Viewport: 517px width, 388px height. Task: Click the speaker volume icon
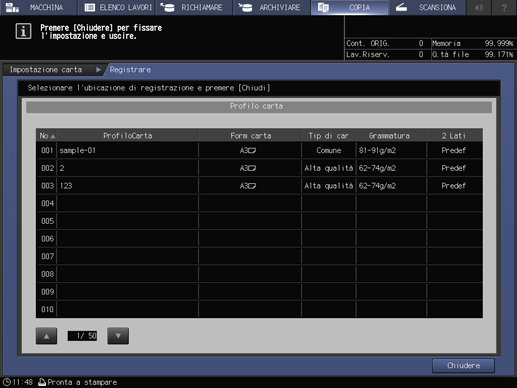[x=479, y=7]
